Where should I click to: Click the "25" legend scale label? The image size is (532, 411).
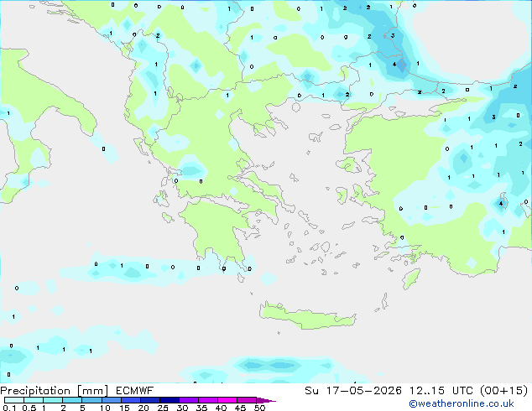point(163,408)
